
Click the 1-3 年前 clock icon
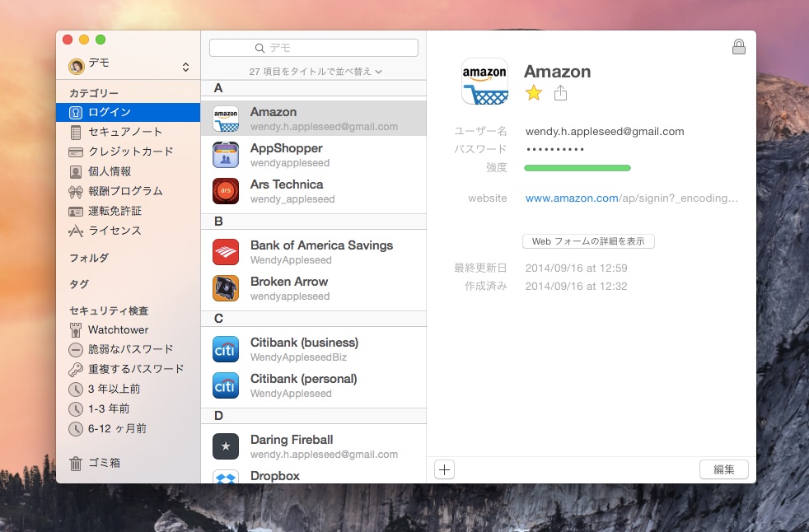(x=76, y=409)
